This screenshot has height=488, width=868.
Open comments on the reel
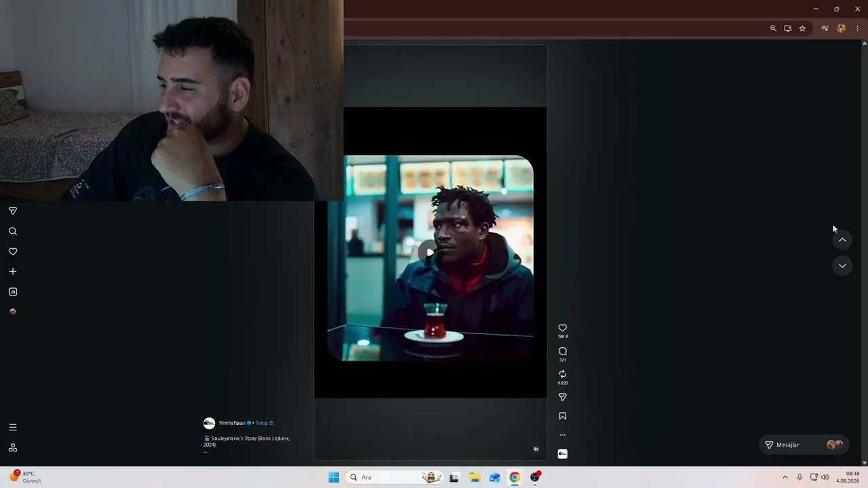pyautogui.click(x=562, y=351)
